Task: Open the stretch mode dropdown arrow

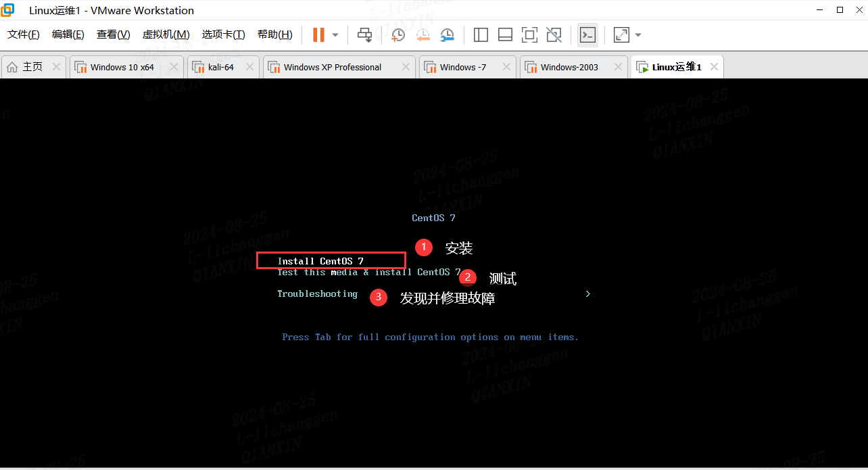Action: click(x=637, y=35)
